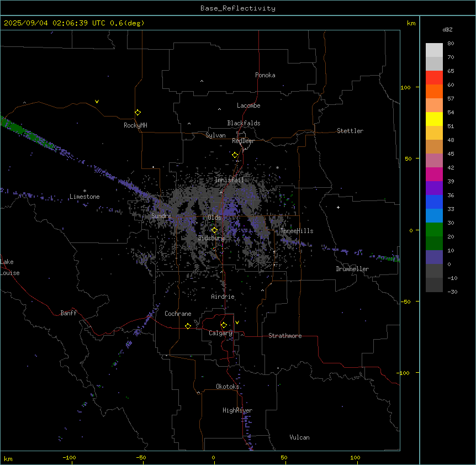Click the Sylvan label
This screenshot has width=476, height=465.
click(215, 135)
